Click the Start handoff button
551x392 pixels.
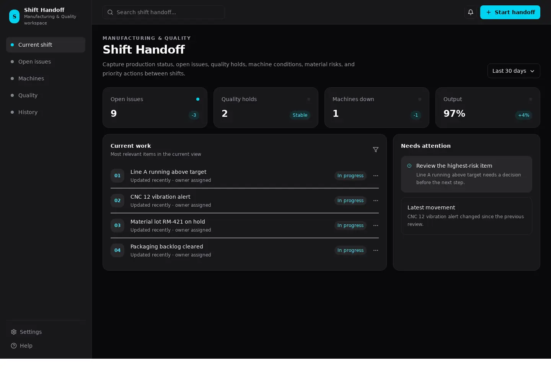pos(510,12)
